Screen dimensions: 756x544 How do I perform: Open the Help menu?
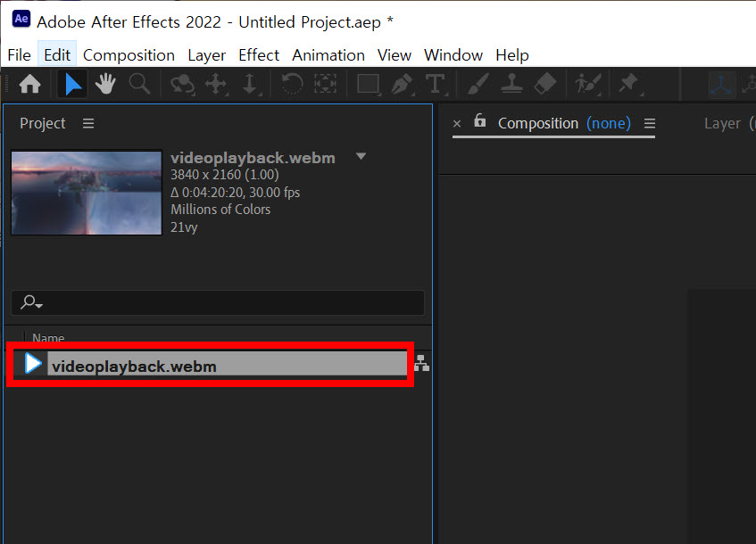coord(512,55)
